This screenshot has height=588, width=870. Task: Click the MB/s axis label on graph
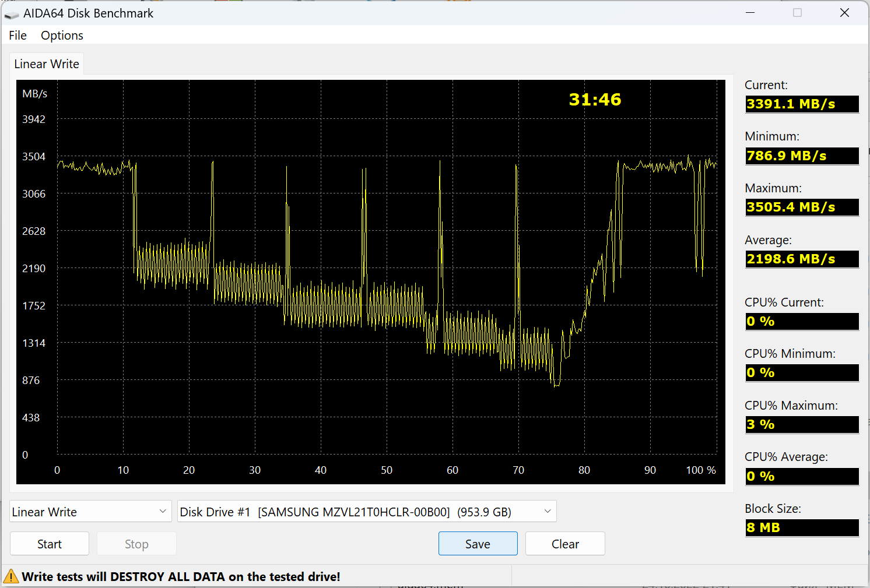click(35, 93)
